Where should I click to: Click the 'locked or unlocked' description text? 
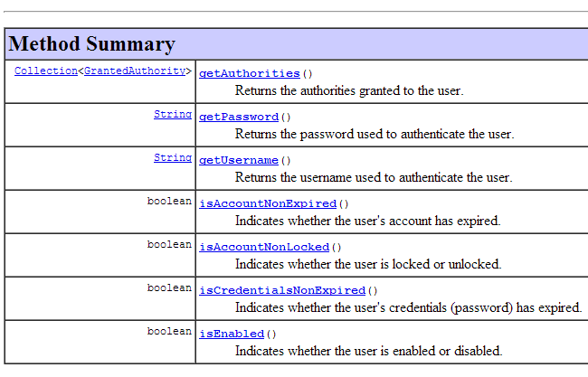pyautogui.click(x=368, y=264)
